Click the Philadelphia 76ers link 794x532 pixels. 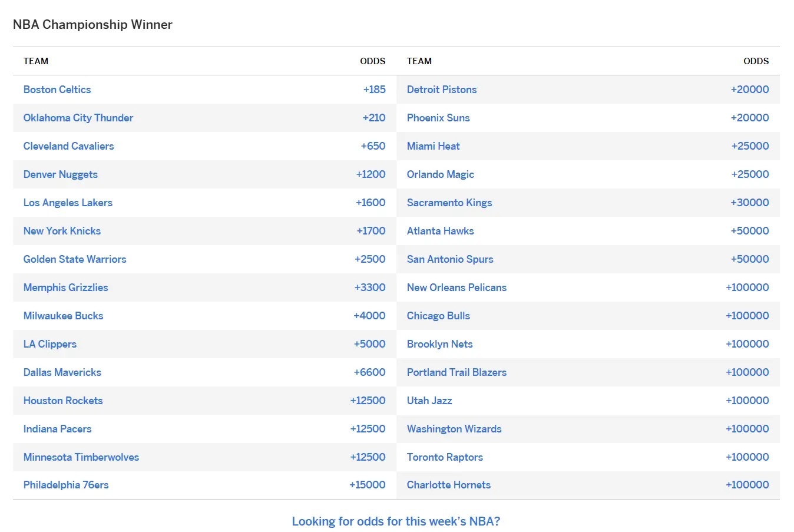point(66,485)
